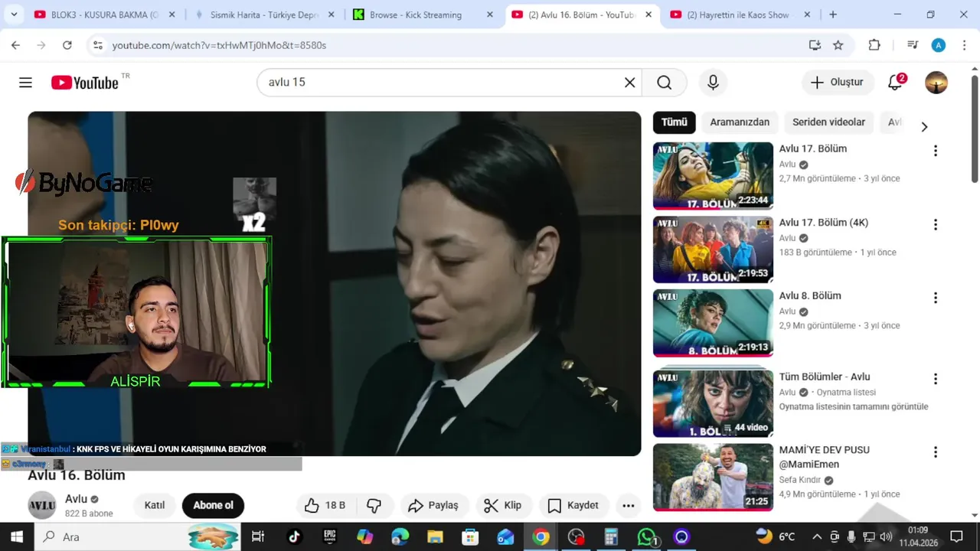Play Avlu 8. Bölüm thumbnail
Screen dimensions: 980x551
(713, 323)
